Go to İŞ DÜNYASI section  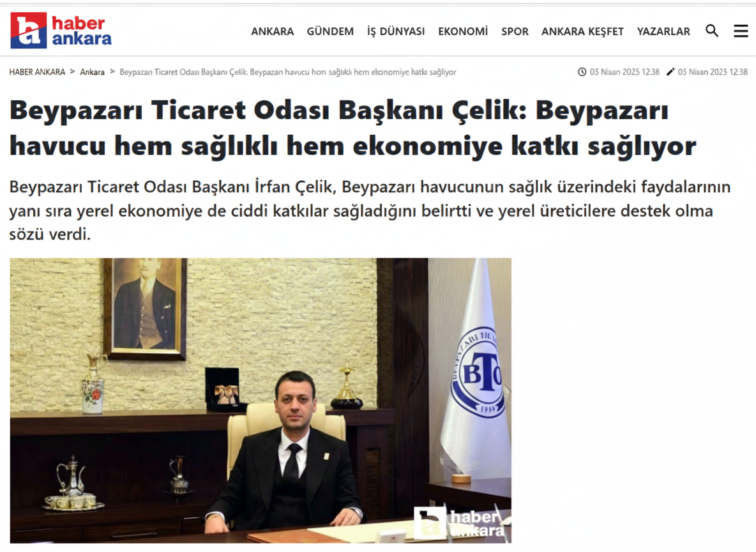pyautogui.click(x=396, y=31)
